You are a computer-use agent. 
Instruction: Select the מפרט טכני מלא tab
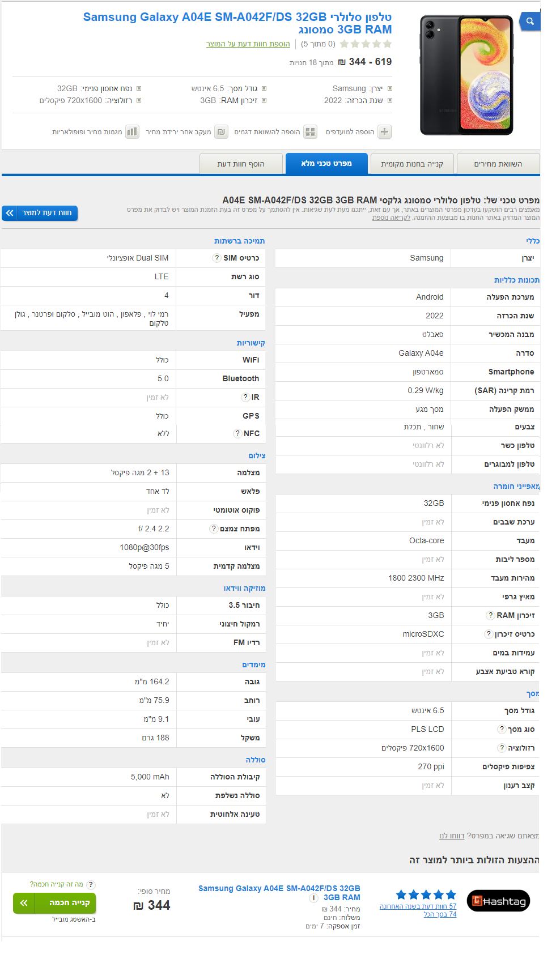click(326, 164)
